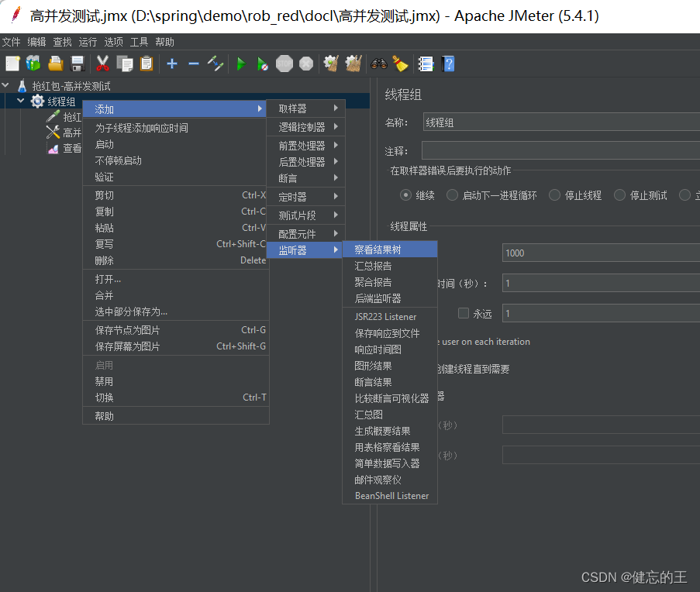Choose 用表格察看结果 listener
The image size is (700, 592).
pyautogui.click(x=390, y=447)
